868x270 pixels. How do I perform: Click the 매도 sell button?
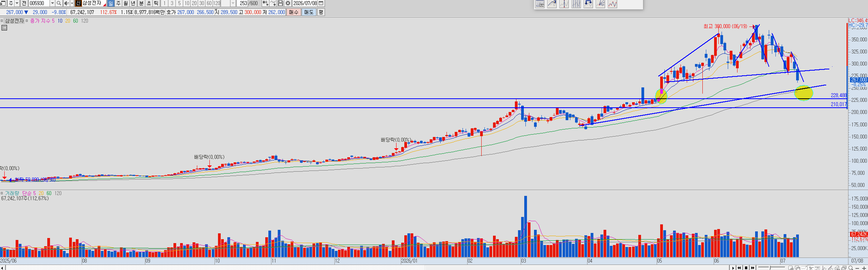309,12
